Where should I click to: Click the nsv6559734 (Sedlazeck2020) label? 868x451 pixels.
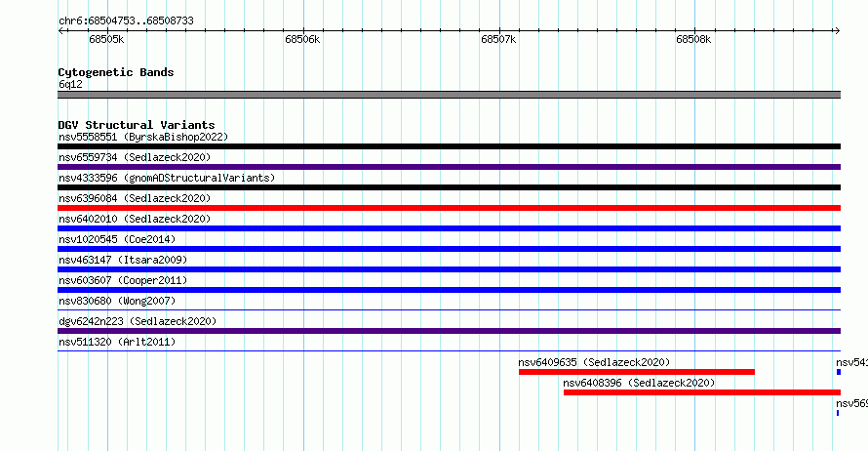(x=135, y=157)
